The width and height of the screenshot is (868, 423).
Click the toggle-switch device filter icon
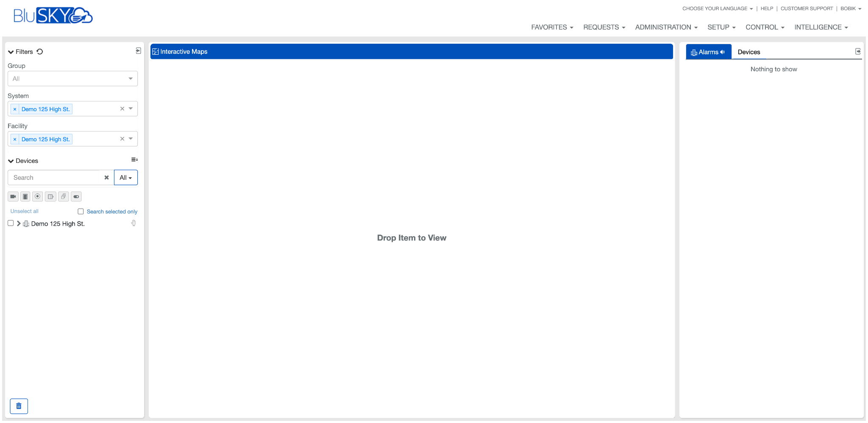(76, 196)
